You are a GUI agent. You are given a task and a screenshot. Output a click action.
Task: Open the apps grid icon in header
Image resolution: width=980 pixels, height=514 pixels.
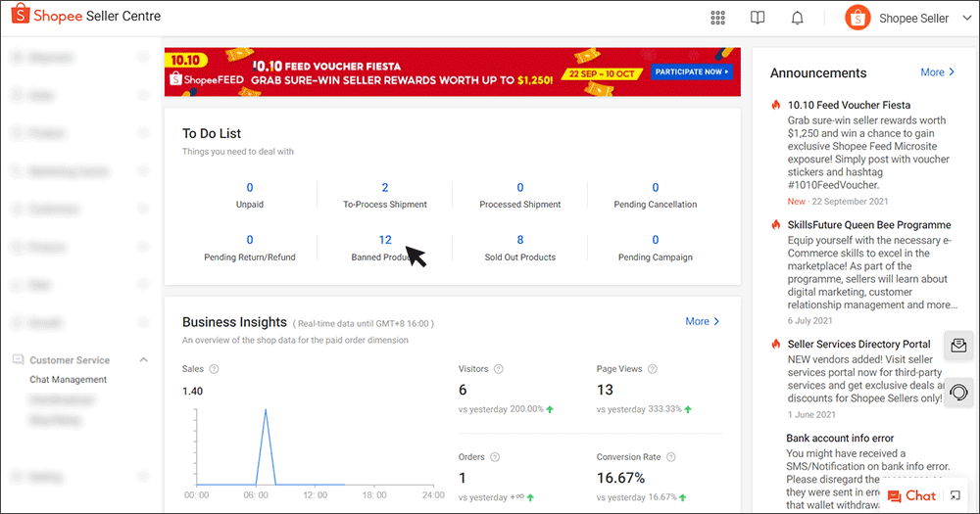718,18
